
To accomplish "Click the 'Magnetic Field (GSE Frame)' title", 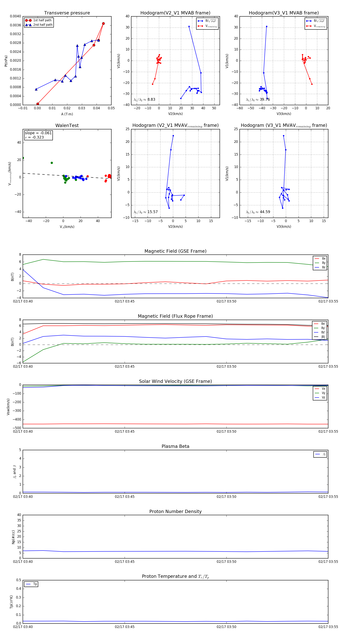I will [175, 251].
